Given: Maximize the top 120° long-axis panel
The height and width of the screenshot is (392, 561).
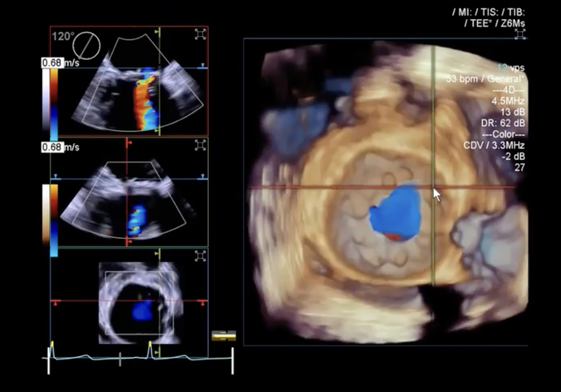Looking at the screenshot, I should (200, 34).
